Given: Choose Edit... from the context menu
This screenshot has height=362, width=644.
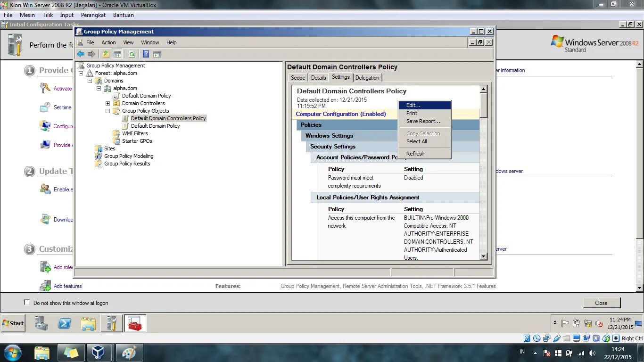Looking at the screenshot, I should [425, 105].
